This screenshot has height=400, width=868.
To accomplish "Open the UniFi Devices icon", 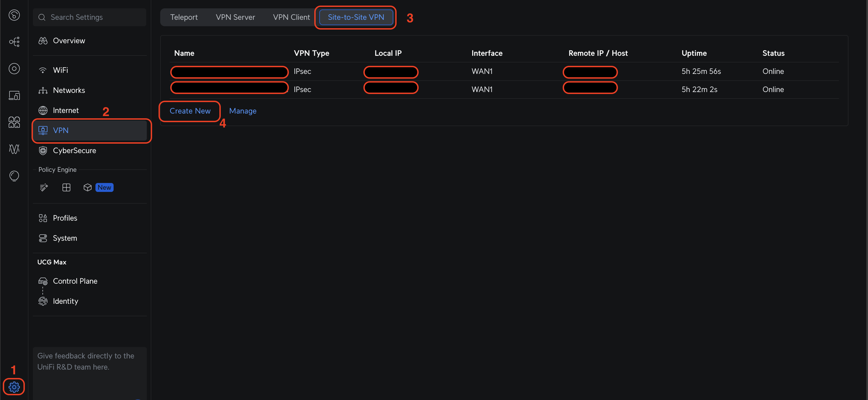I will [x=14, y=69].
